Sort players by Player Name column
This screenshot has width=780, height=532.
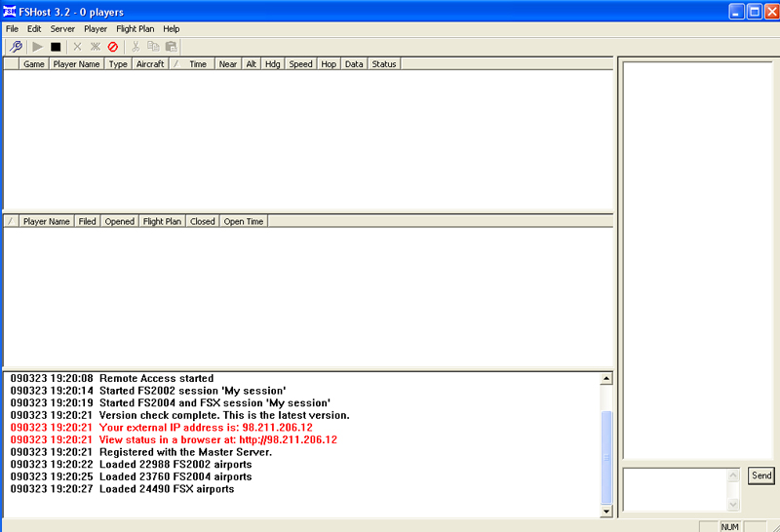click(76, 64)
